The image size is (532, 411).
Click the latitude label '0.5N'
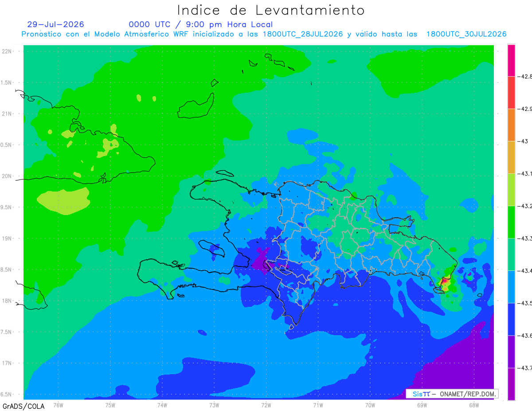pyautogui.click(x=7, y=145)
